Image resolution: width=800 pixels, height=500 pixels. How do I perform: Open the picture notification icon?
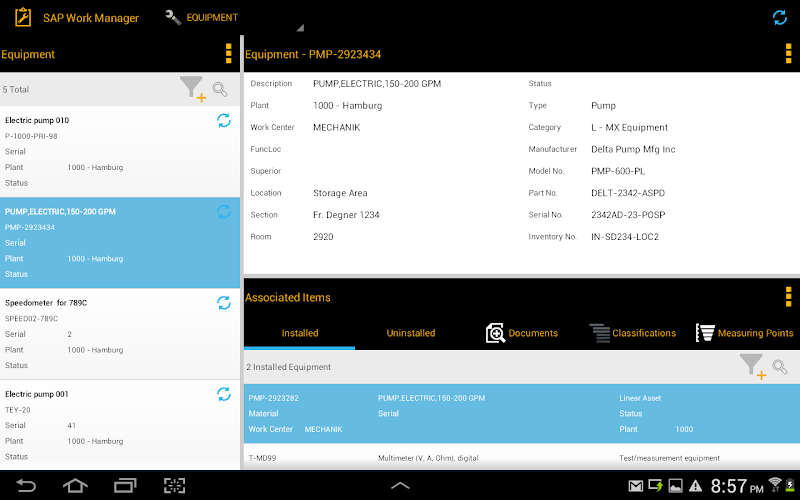click(x=676, y=486)
